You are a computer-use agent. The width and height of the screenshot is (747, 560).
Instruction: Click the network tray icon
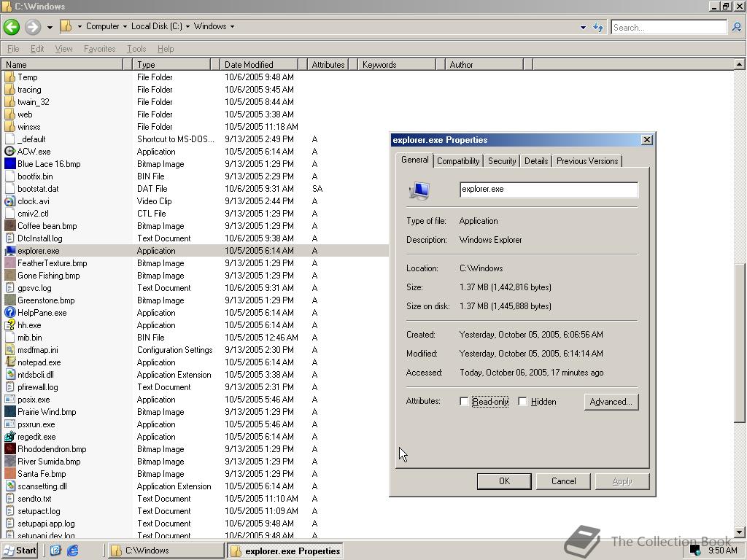click(695, 551)
